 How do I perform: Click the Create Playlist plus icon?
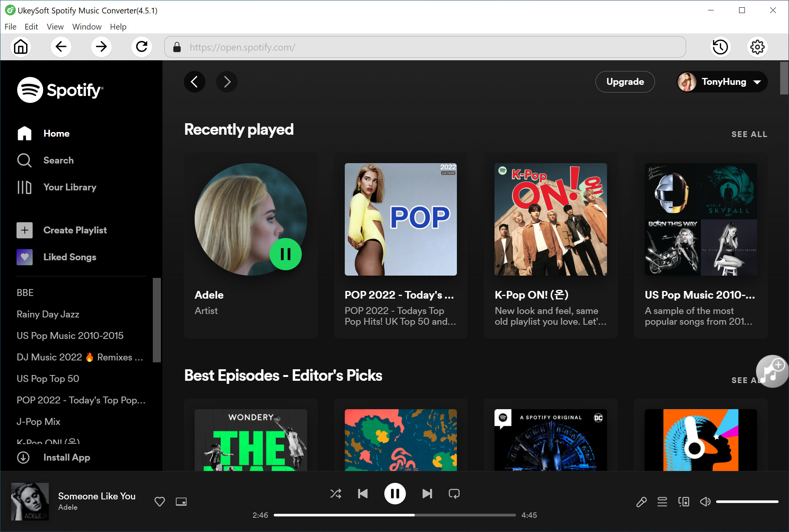coord(25,230)
